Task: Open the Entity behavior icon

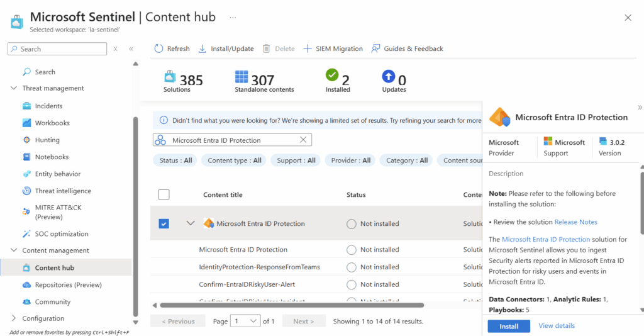Action: click(x=26, y=174)
